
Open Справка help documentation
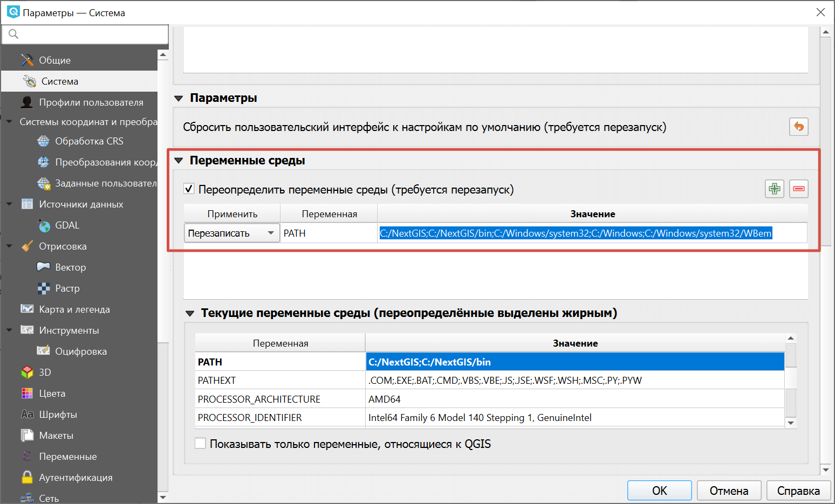click(x=798, y=490)
